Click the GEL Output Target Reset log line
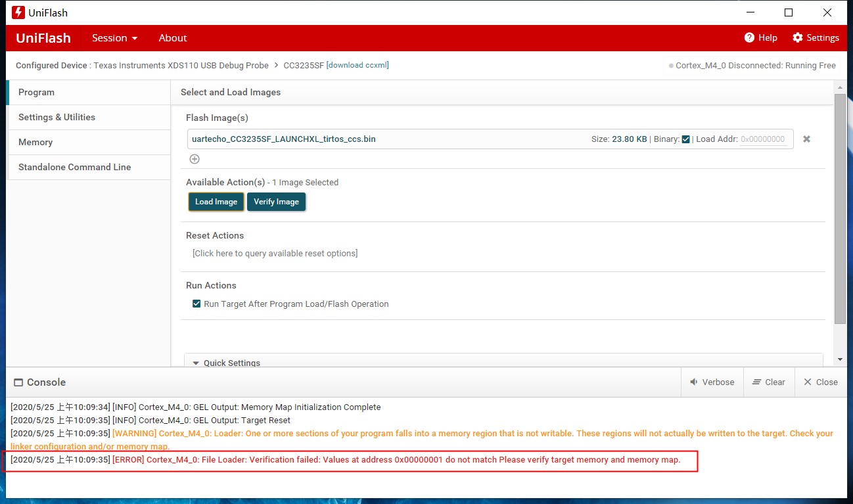The height and width of the screenshot is (504, 853). point(150,420)
